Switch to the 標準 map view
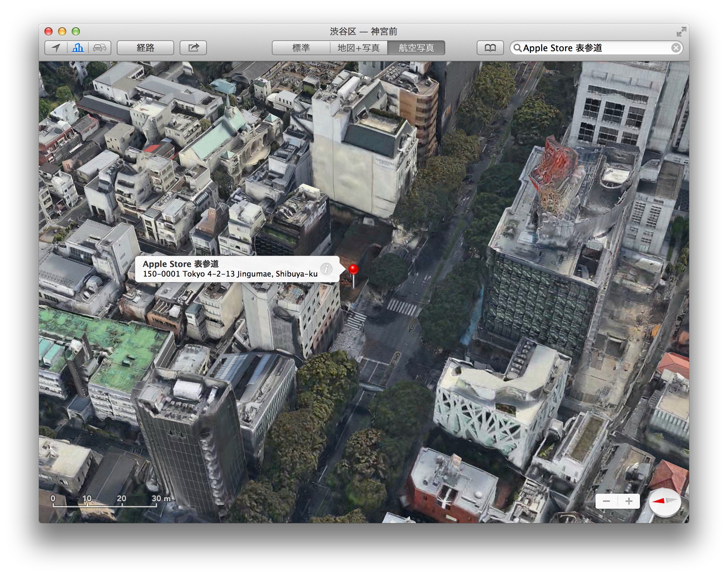This screenshot has height=577, width=728. [301, 48]
